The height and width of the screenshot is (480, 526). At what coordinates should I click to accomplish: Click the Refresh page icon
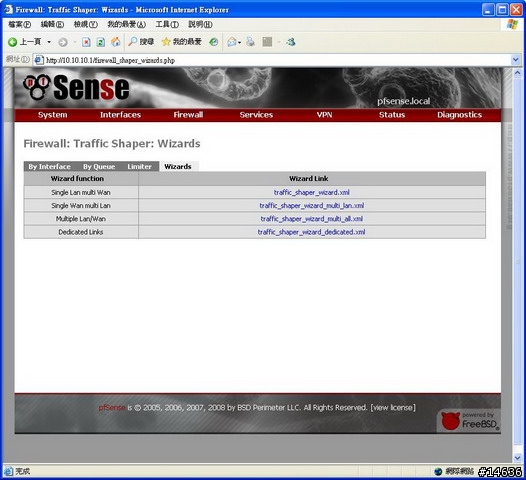click(x=101, y=42)
